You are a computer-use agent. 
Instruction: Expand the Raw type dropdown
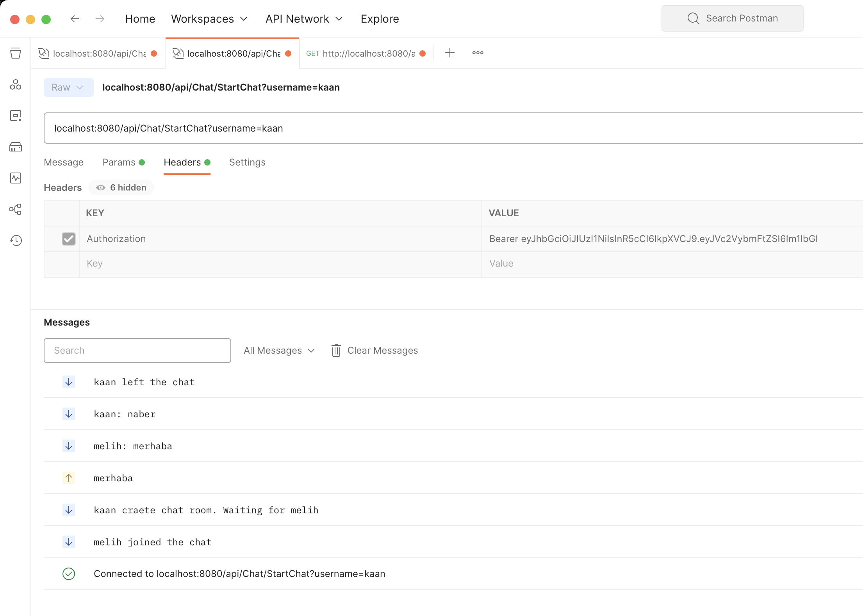[x=68, y=87]
